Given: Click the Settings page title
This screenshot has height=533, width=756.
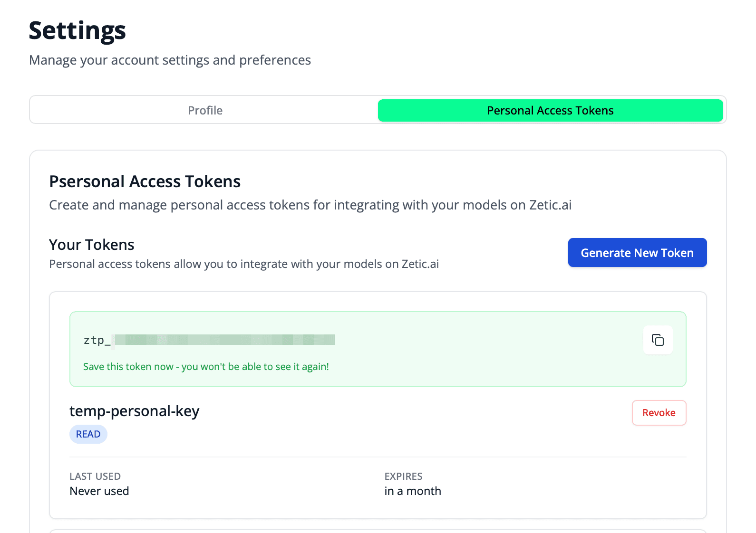Looking at the screenshot, I should (78, 30).
